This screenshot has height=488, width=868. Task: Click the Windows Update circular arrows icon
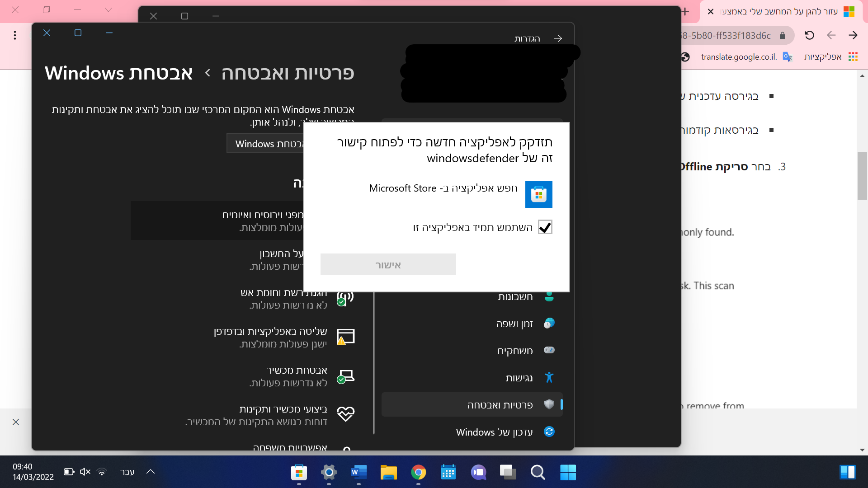point(549,432)
